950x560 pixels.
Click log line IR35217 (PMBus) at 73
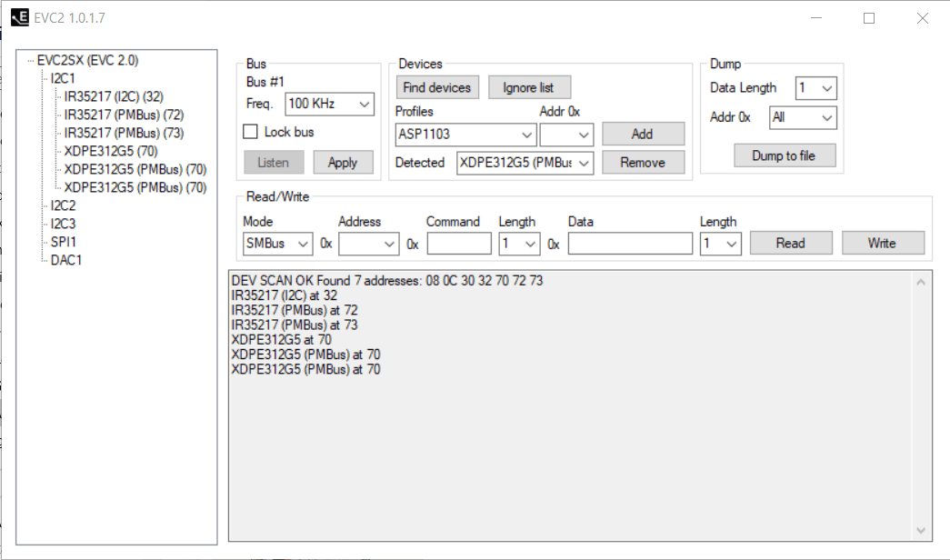(x=295, y=325)
